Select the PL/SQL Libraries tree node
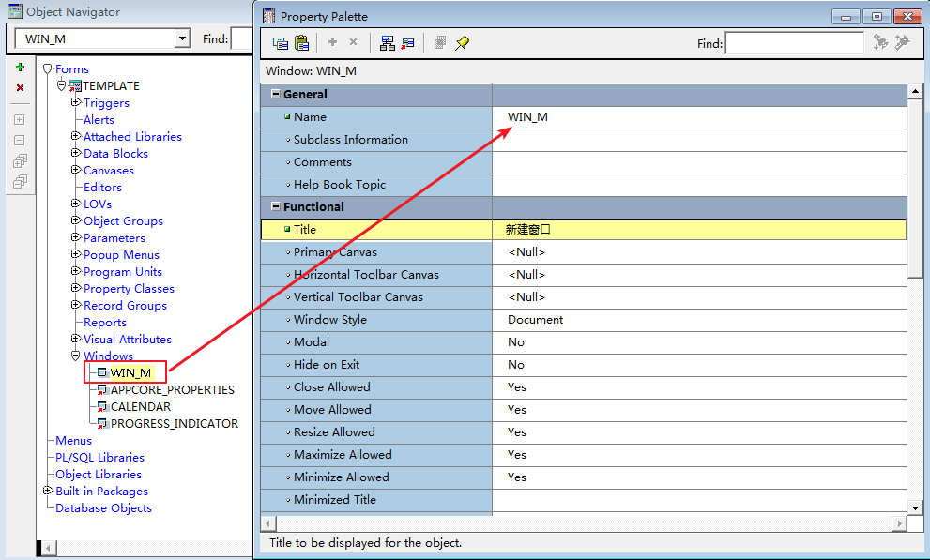 (x=99, y=458)
